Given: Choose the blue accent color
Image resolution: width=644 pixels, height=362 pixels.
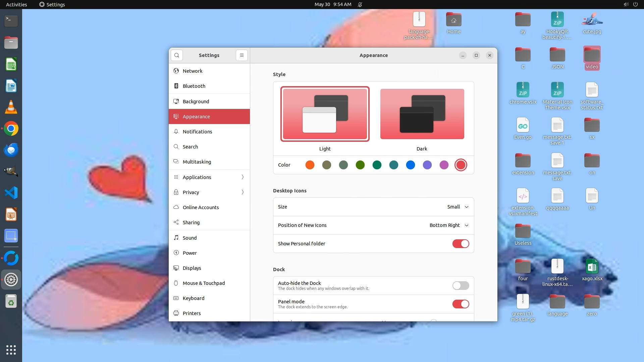Looking at the screenshot, I should point(410,165).
